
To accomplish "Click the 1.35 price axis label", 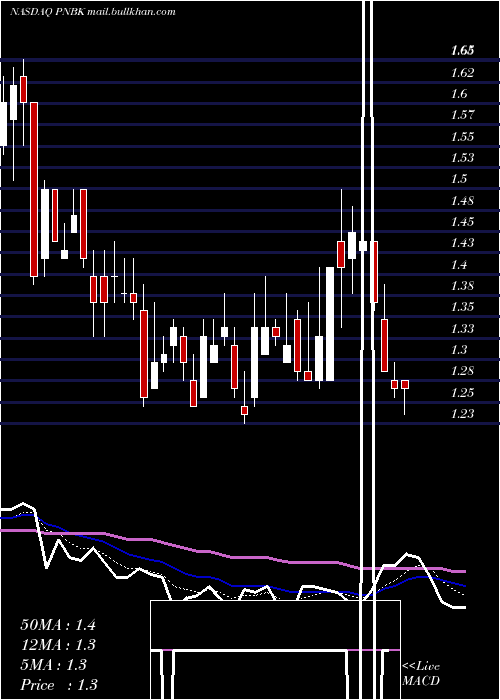I will tap(462, 307).
